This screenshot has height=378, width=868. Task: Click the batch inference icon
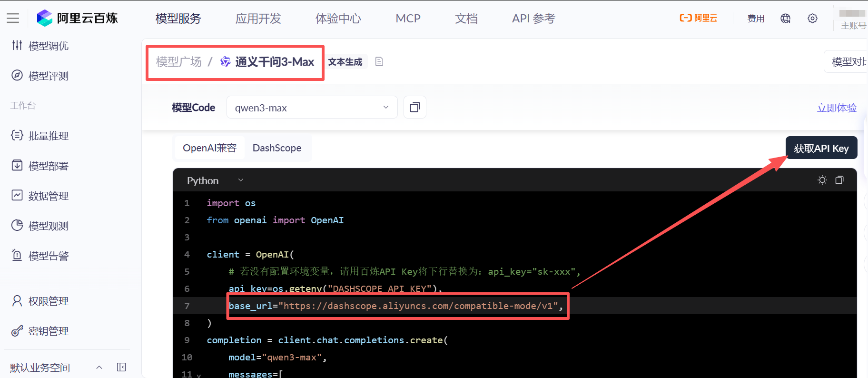[17, 135]
